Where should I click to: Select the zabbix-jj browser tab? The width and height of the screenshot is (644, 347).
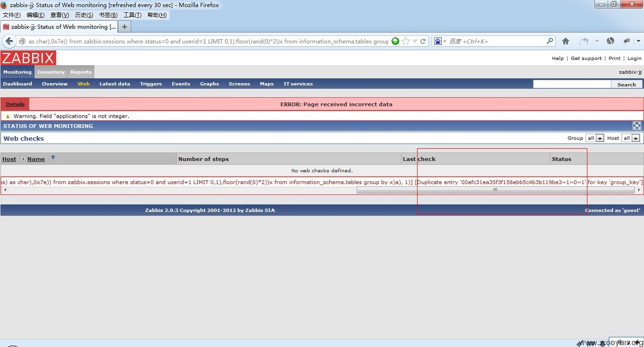pyautogui.click(x=59, y=27)
